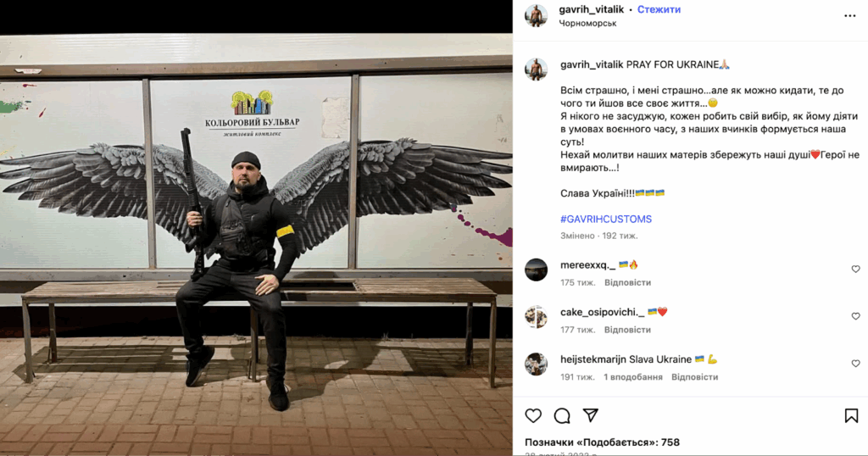Like the post with the heart icon

(x=533, y=415)
